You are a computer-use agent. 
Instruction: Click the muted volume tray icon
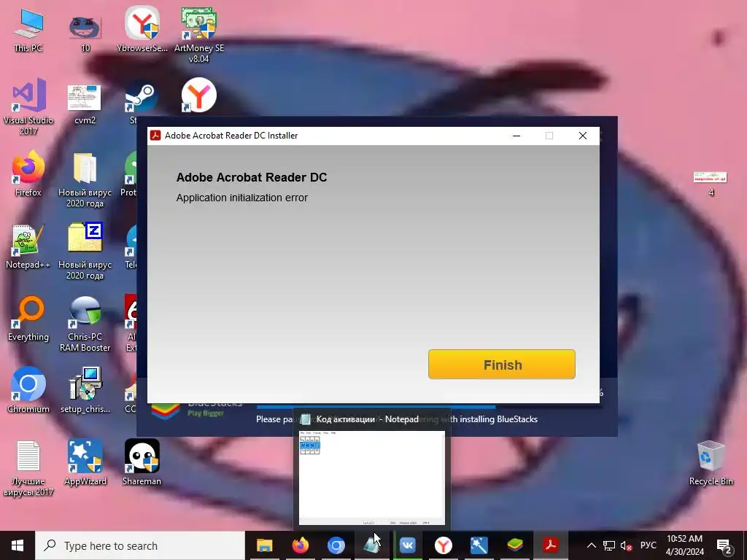[627, 545]
